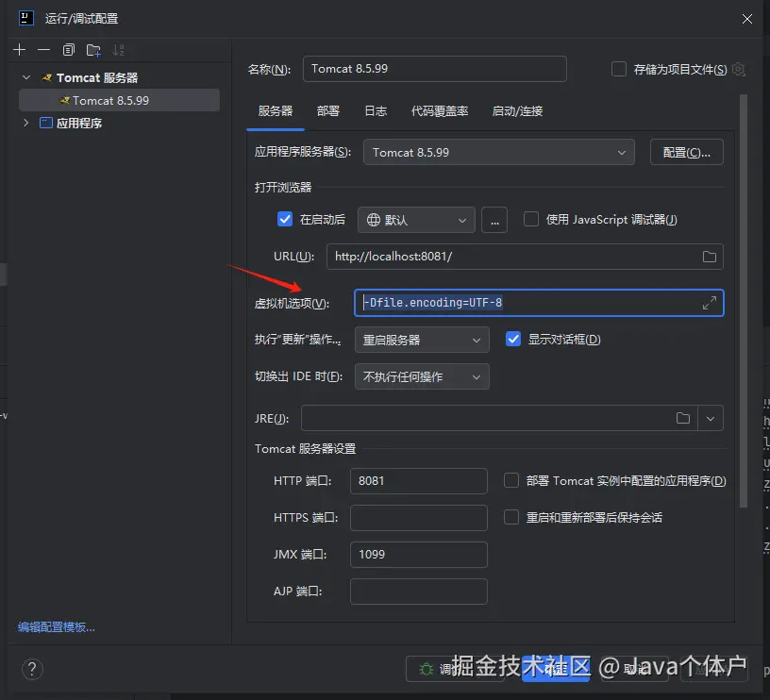Browse for the URL using its folder icon
Screen dimensions: 770x700
(709, 257)
